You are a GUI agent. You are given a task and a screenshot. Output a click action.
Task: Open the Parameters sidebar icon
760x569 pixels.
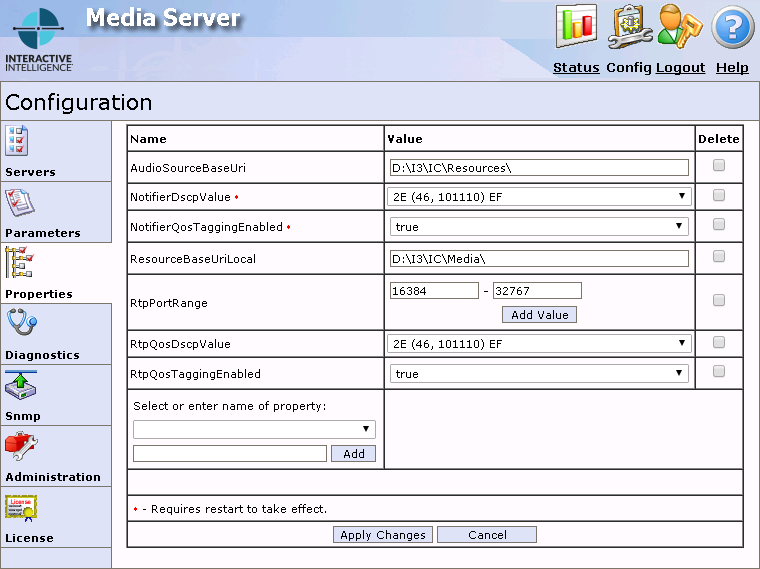pyautogui.click(x=19, y=203)
